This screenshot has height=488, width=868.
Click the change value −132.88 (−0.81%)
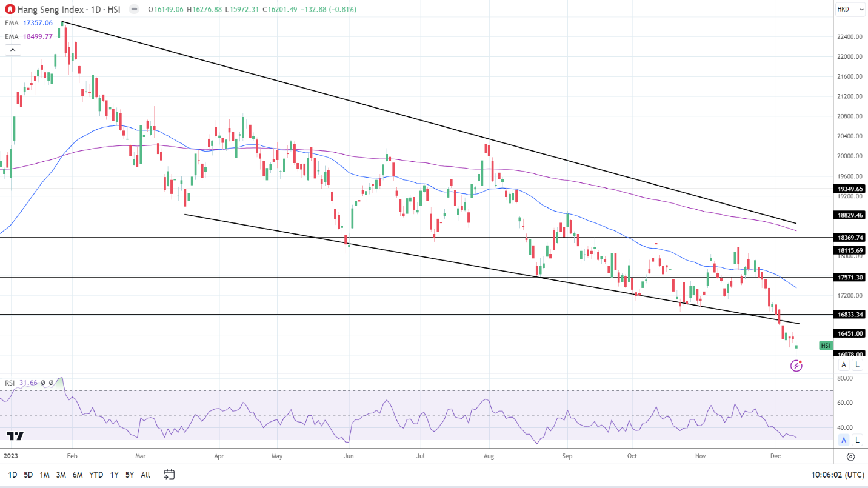(329, 10)
